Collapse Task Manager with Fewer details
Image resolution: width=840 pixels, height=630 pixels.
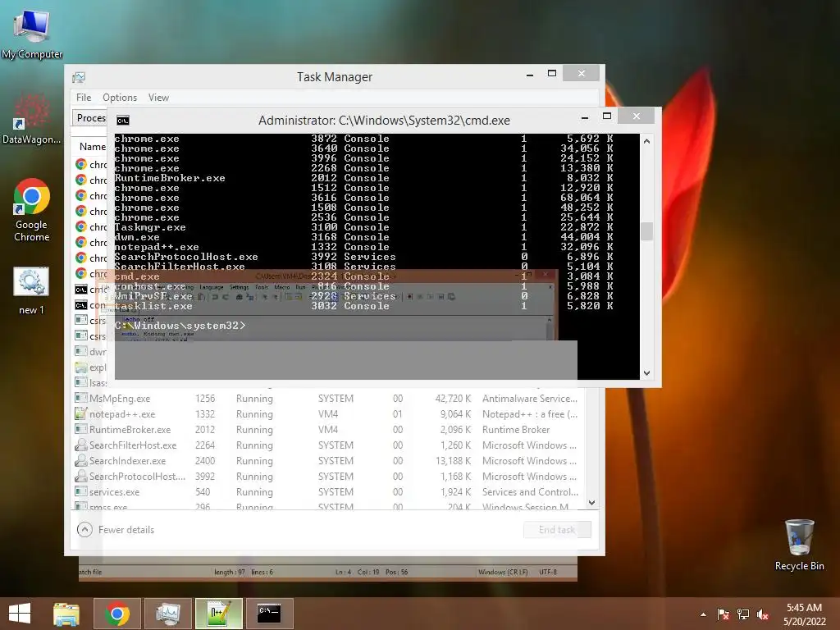116,530
